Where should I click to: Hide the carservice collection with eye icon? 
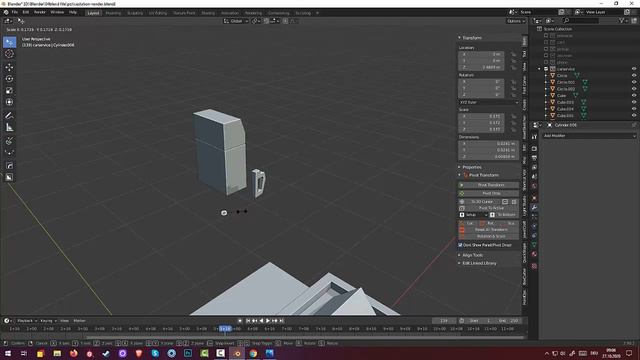point(634,69)
